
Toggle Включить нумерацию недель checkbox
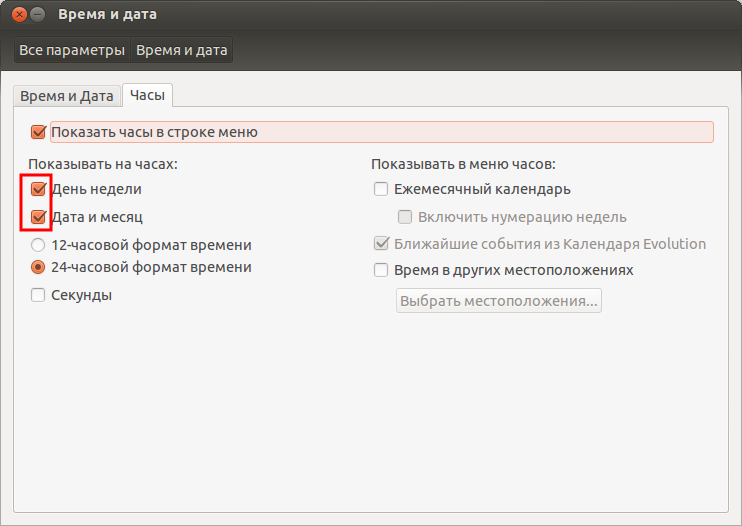(405, 217)
